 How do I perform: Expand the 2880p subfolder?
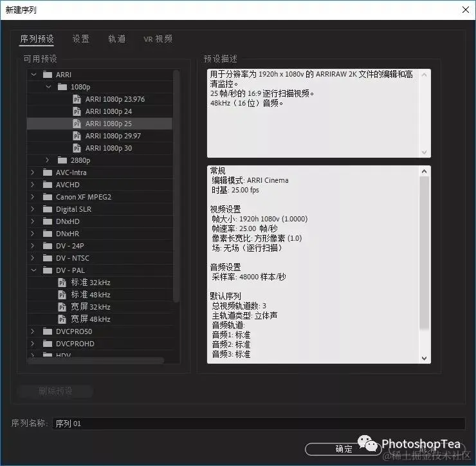[48, 160]
